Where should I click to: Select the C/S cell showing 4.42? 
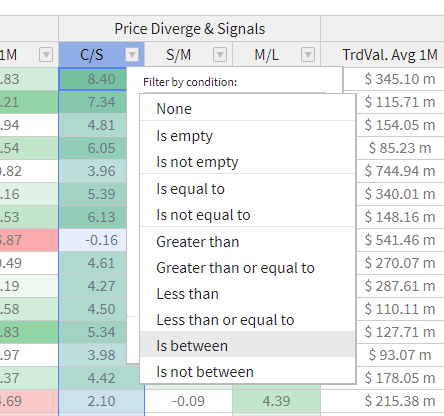pos(99,378)
